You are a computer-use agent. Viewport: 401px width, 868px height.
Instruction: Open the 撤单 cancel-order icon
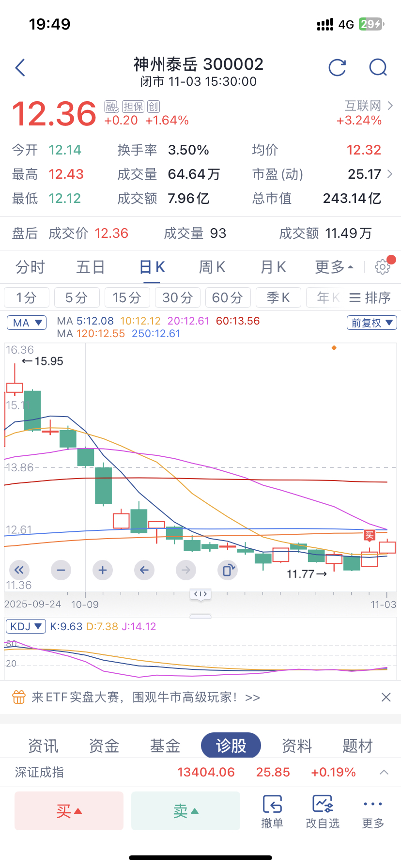pos(272,812)
